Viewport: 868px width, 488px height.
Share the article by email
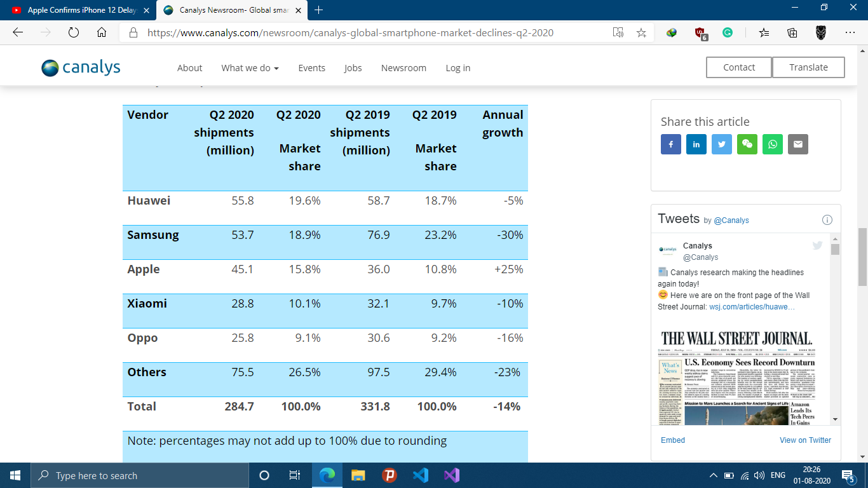click(x=798, y=144)
